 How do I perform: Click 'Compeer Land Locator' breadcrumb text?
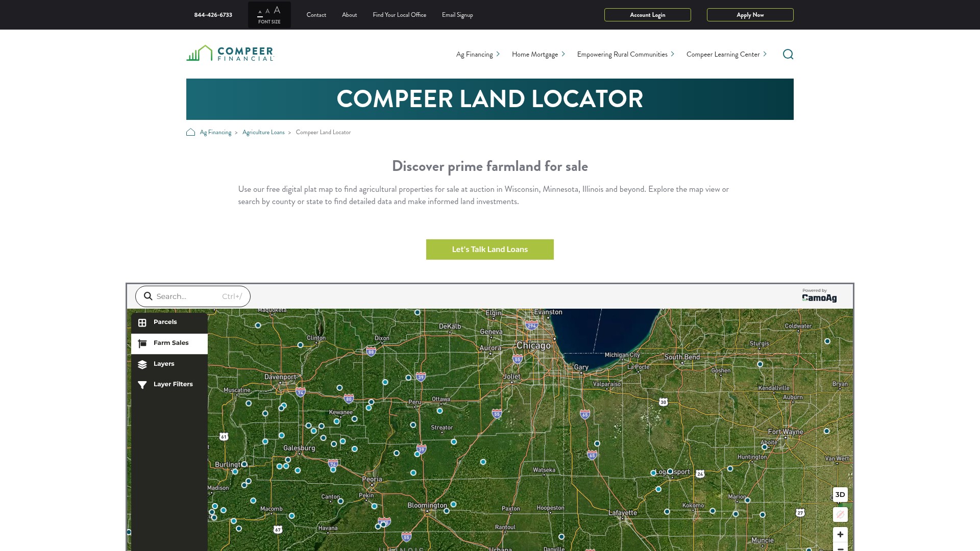click(x=323, y=132)
